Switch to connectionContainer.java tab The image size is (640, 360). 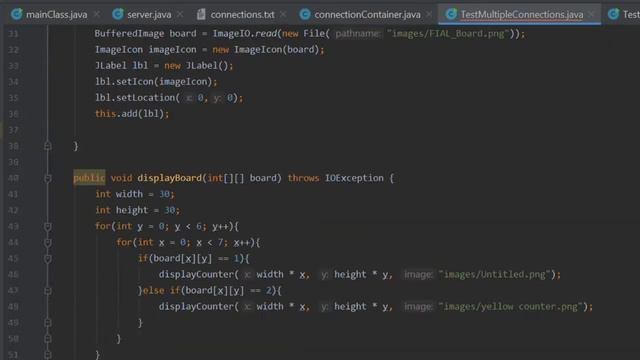click(x=367, y=15)
